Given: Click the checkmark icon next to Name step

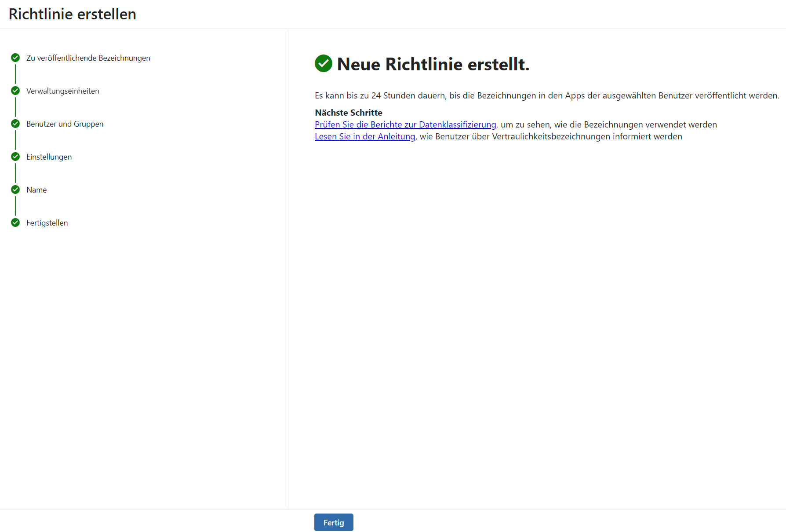Looking at the screenshot, I should [15, 189].
